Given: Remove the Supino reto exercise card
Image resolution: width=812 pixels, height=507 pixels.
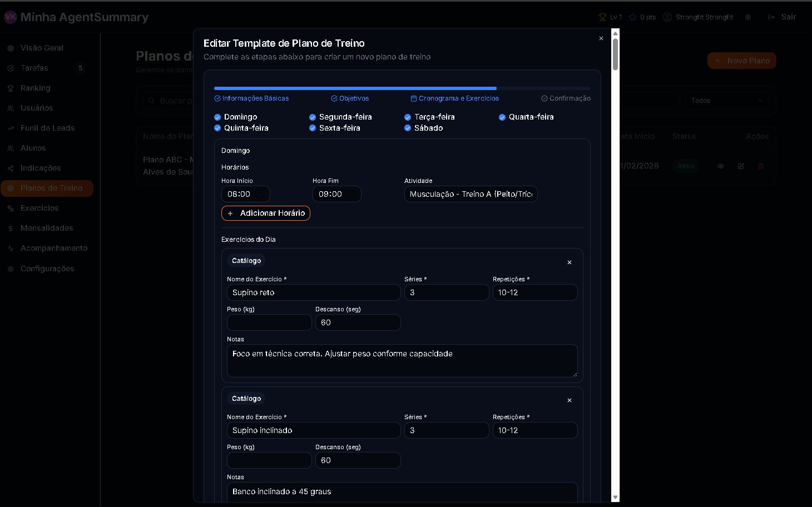Looking at the screenshot, I should (x=569, y=262).
